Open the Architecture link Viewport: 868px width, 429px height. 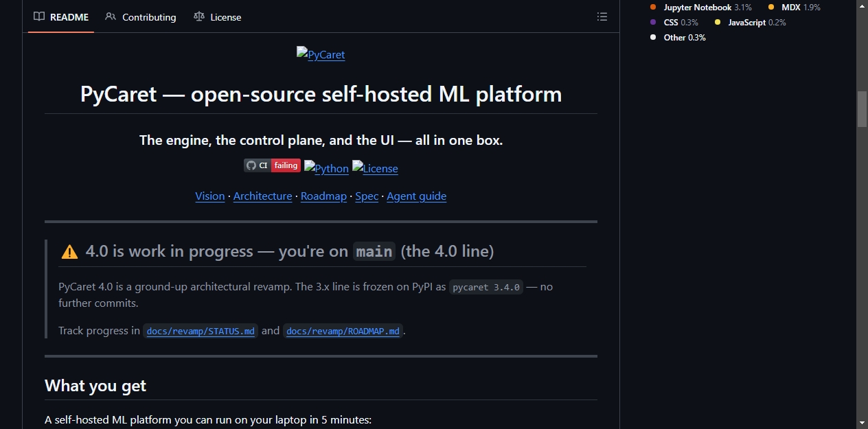coord(262,196)
